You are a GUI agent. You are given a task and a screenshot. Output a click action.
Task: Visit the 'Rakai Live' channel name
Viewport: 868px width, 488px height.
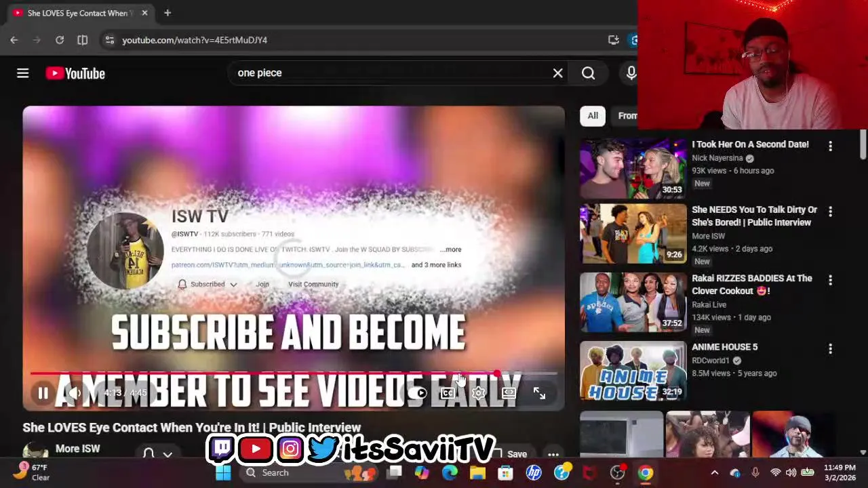pos(709,305)
